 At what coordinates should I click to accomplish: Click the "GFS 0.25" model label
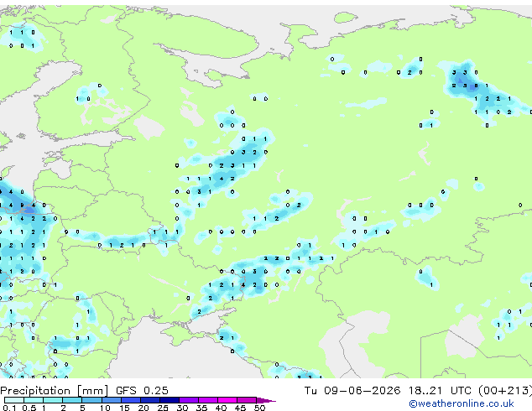tap(142, 391)
